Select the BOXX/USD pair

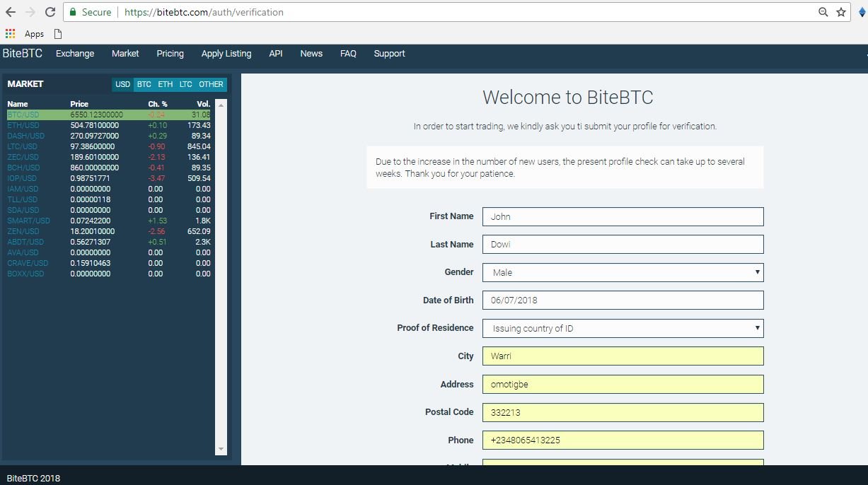click(108, 274)
